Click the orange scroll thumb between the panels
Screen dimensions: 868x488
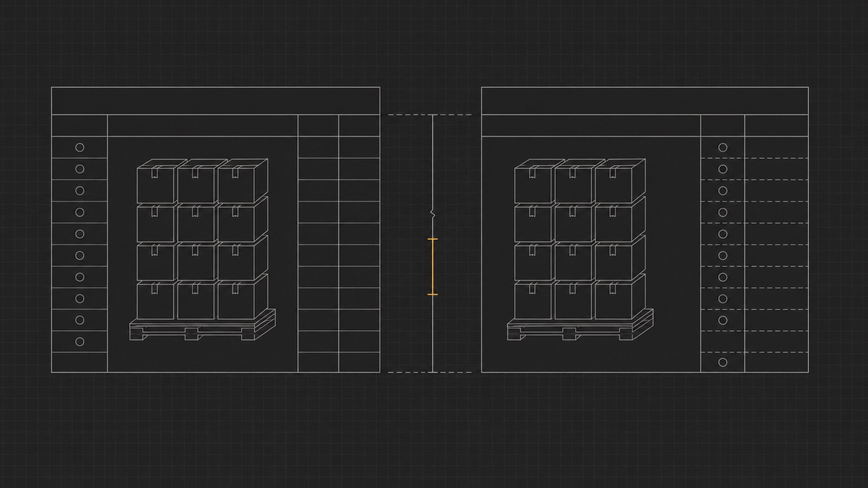click(432, 267)
